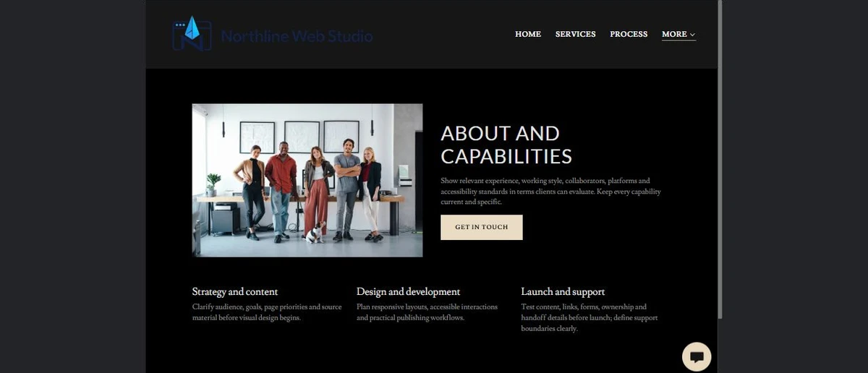868x373 pixels.
Task: Click the paragraph about showing relevant experience
Action: [551, 192]
